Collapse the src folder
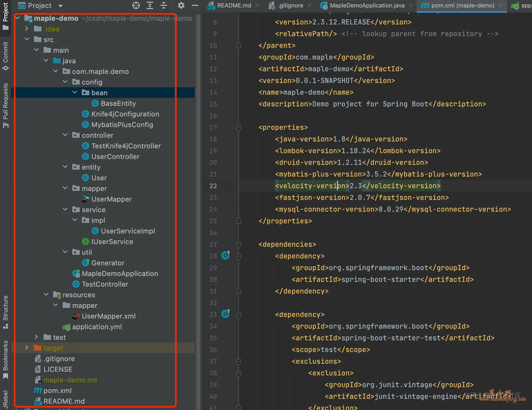This screenshot has height=410, width=532. 27,39
